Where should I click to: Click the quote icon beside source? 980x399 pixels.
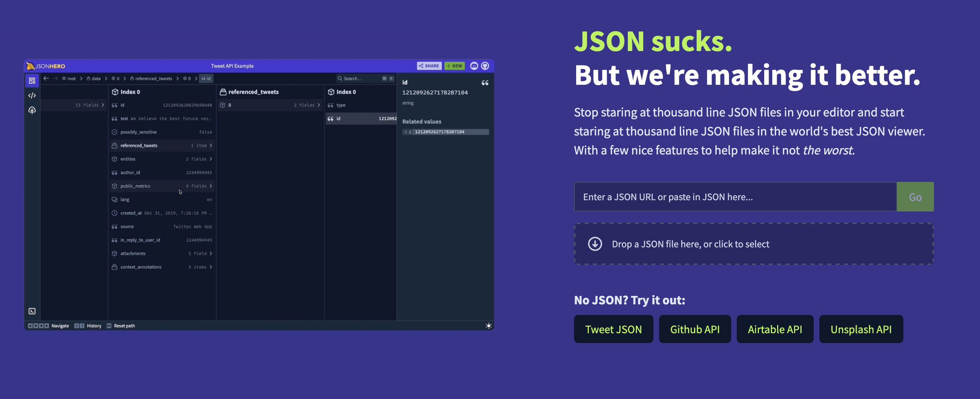[x=114, y=227]
